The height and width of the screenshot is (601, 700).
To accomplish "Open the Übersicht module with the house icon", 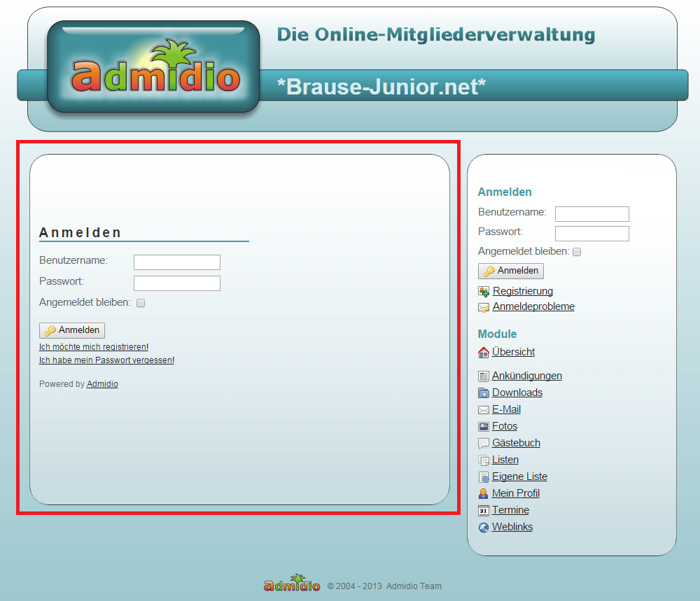I will point(483,352).
